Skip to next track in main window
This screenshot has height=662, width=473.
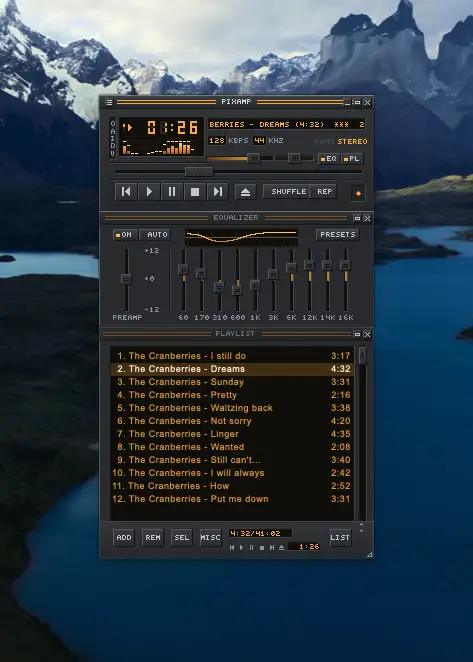point(217,192)
